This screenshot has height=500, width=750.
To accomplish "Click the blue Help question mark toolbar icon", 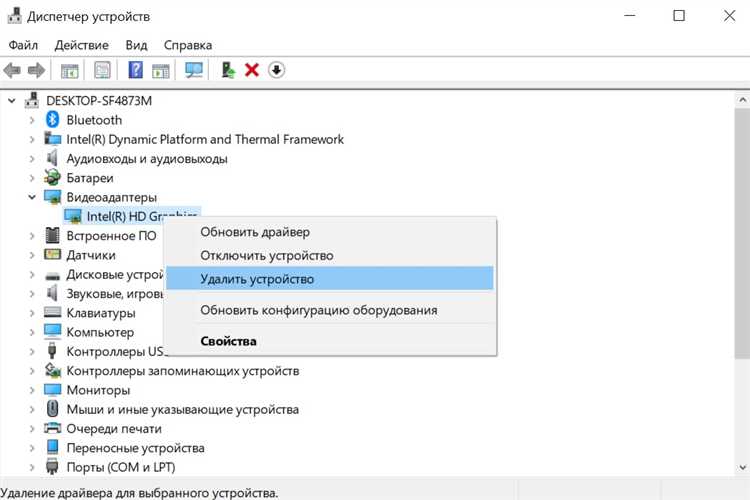I will tap(135, 70).
